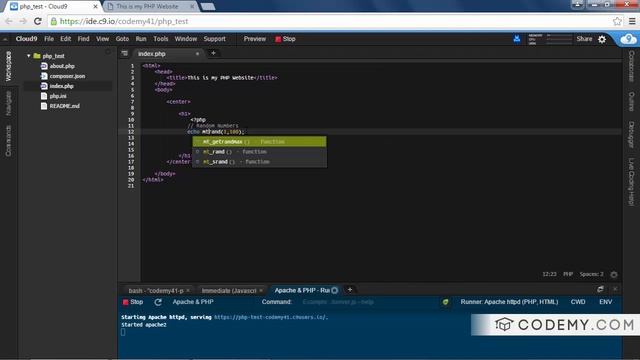Click the blue user collaboration icon

click(517, 39)
